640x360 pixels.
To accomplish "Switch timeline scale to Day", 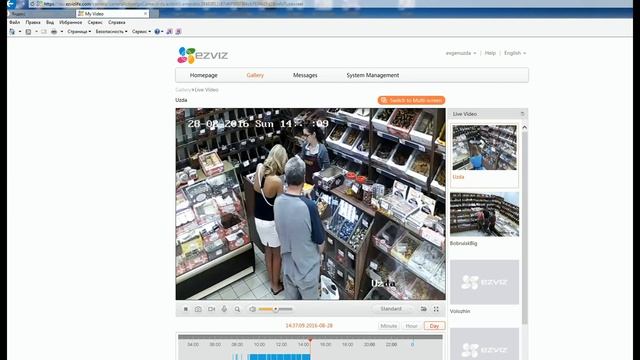I will (434, 326).
